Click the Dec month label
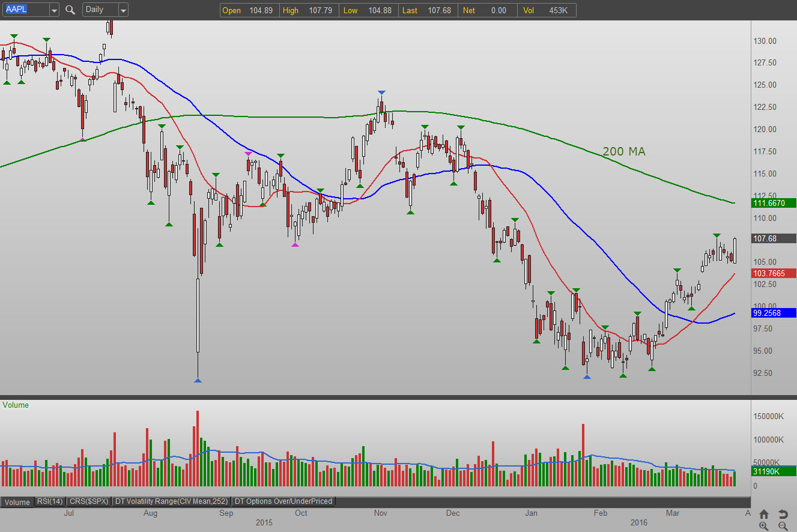This screenshot has height=532, width=797. [453, 513]
